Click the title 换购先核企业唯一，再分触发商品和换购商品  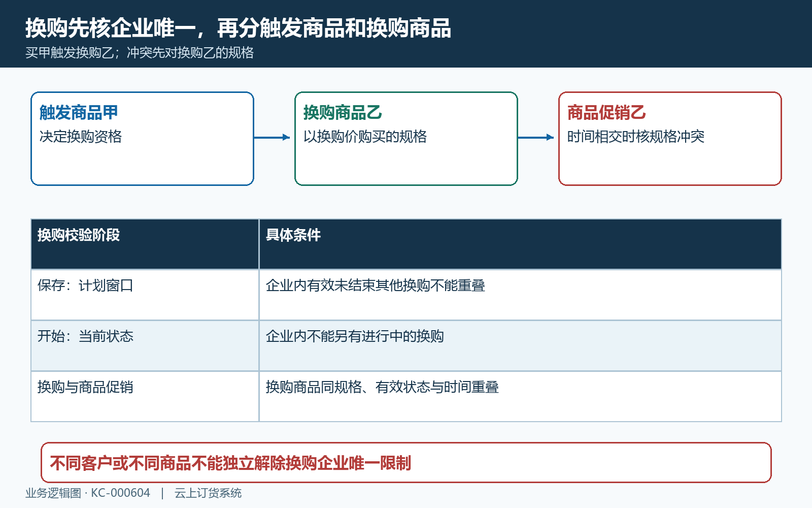click(238, 28)
